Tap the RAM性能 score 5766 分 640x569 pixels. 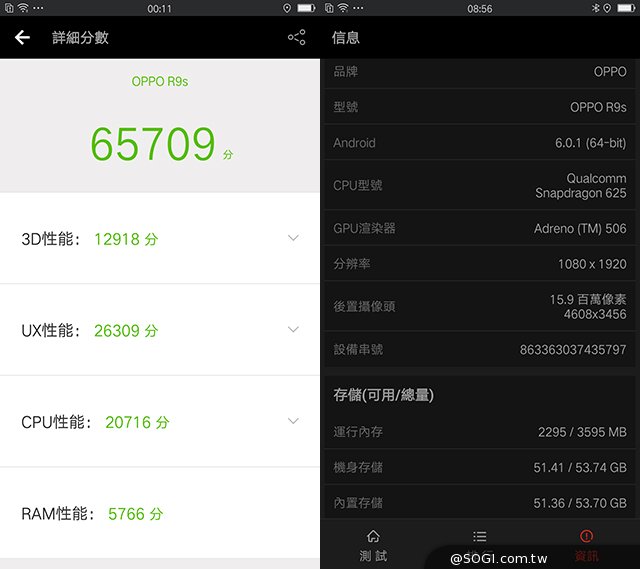coord(136,513)
